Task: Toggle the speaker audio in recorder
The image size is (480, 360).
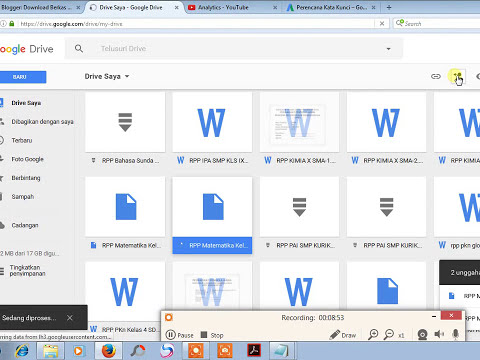Action: (x=439, y=334)
